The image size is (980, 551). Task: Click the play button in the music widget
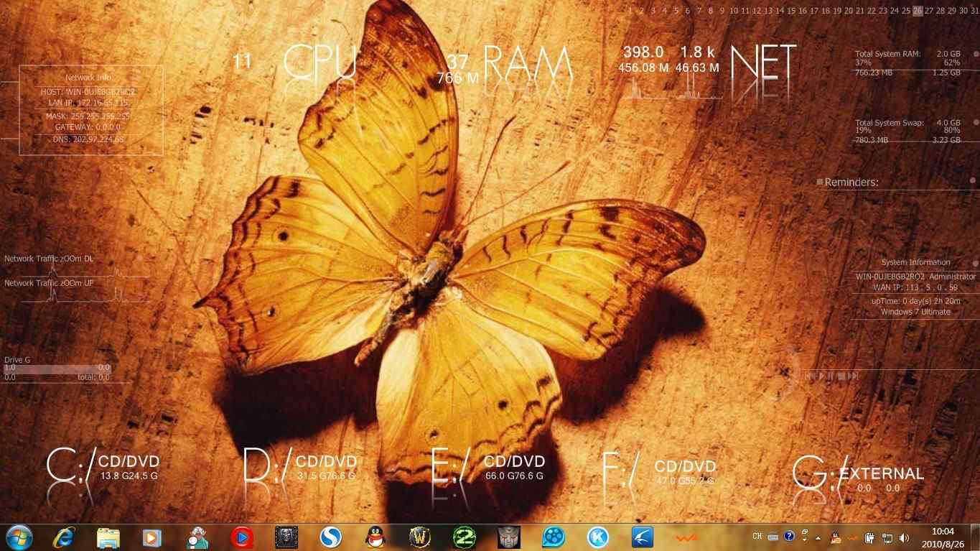pos(821,376)
